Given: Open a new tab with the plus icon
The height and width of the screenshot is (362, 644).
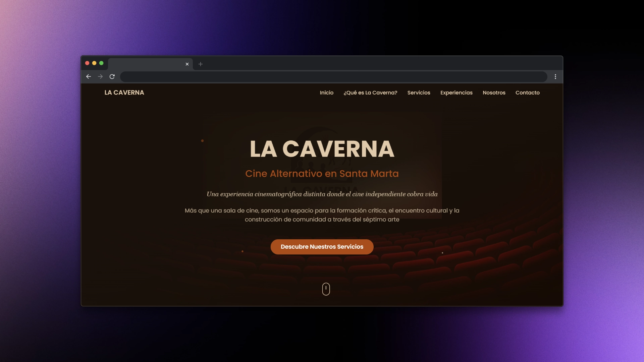Looking at the screenshot, I should (201, 64).
